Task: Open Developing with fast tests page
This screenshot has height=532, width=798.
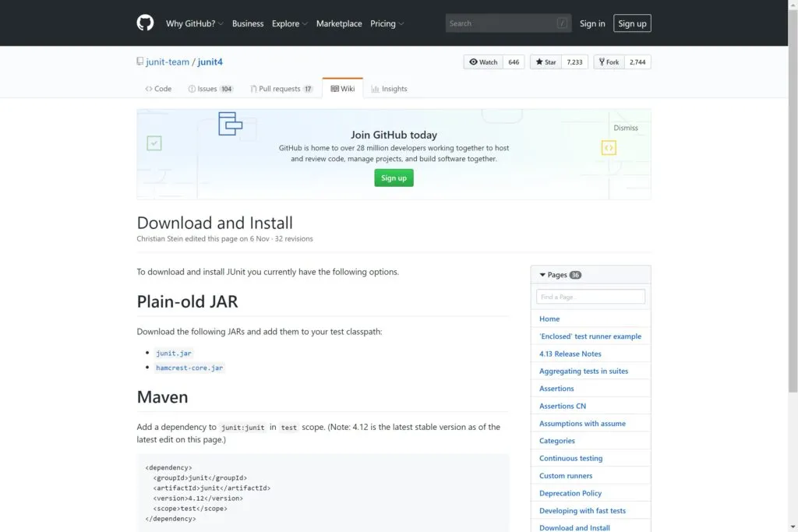Action: pos(582,511)
